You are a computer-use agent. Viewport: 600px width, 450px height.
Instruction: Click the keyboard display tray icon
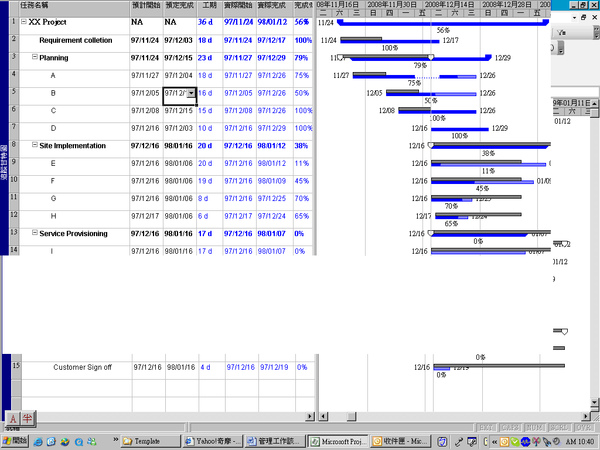pos(472,442)
